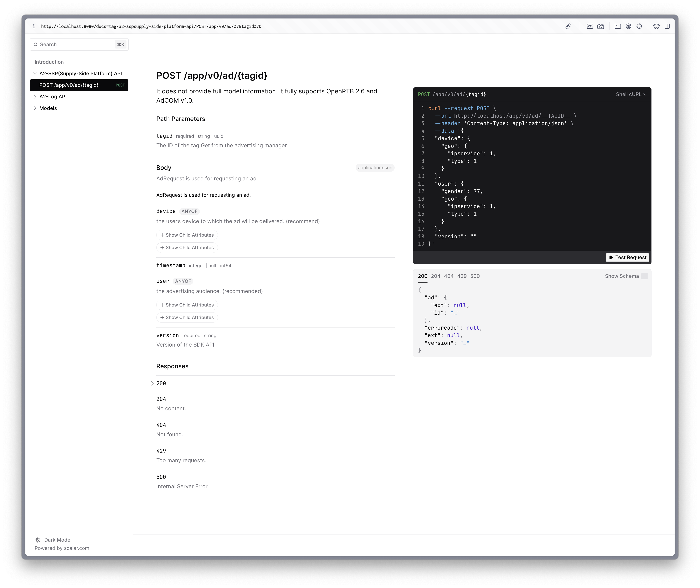Open the terminal console icon

click(x=618, y=26)
